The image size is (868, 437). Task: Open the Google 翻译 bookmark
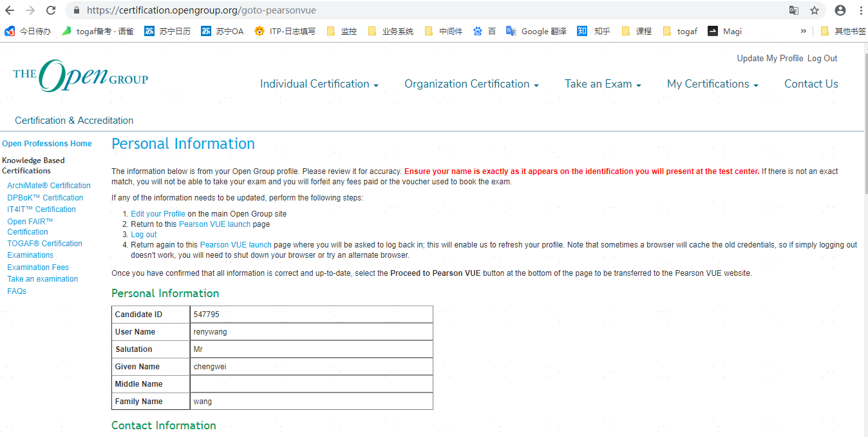coord(536,31)
